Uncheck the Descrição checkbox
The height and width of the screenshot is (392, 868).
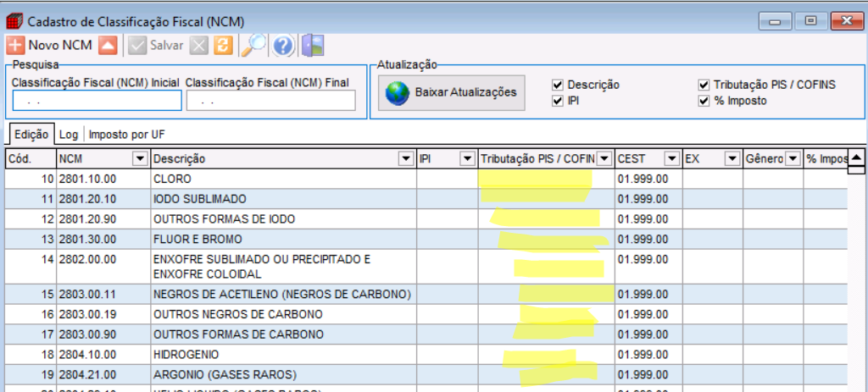point(557,86)
